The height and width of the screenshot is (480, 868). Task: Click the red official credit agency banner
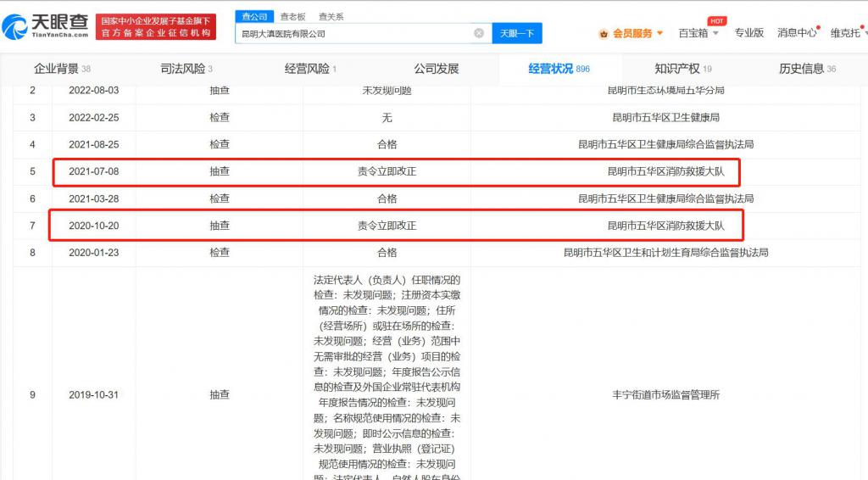click(156, 26)
